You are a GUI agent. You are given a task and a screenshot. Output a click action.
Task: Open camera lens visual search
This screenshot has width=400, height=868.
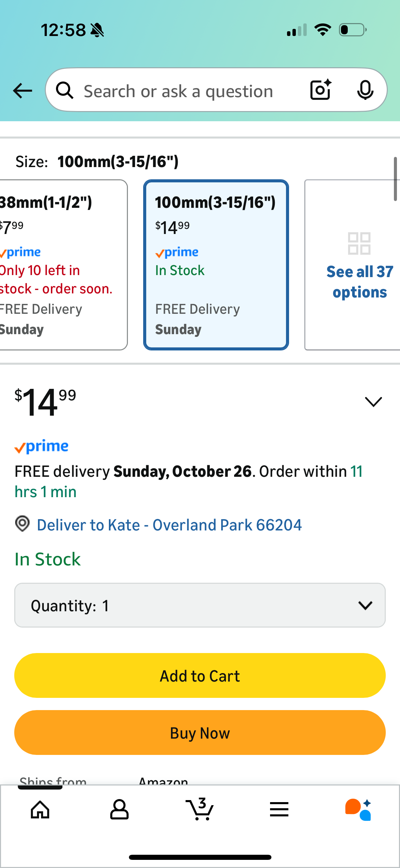pyautogui.click(x=320, y=90)
